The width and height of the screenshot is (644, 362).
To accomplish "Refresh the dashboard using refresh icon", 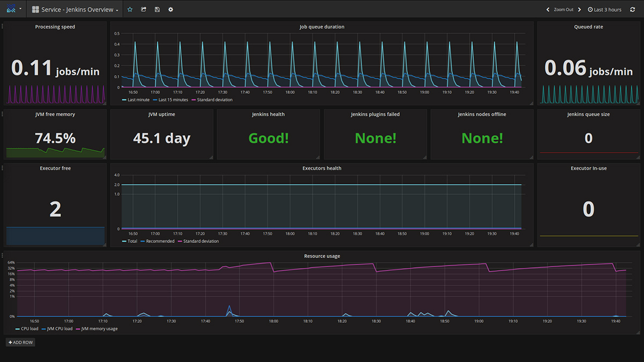I will [x=633, y=10].
